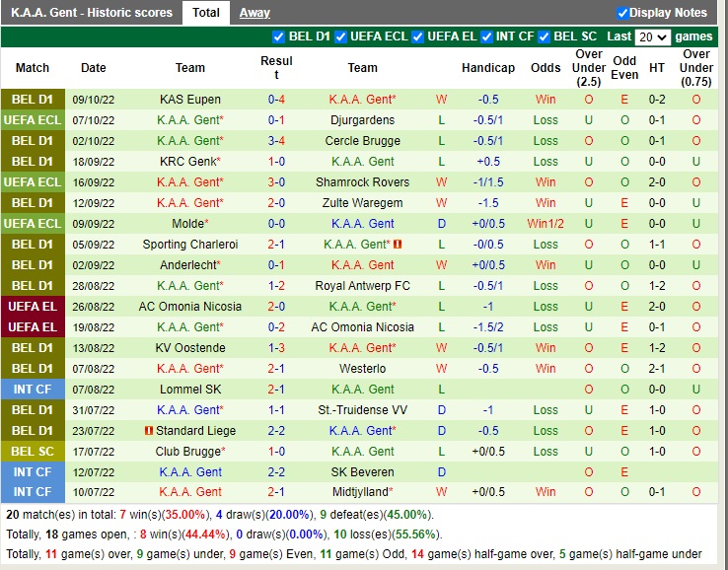Select the Total tab
Screen dimensions: 728x570
pyautogui.click(x=206, y=13)
